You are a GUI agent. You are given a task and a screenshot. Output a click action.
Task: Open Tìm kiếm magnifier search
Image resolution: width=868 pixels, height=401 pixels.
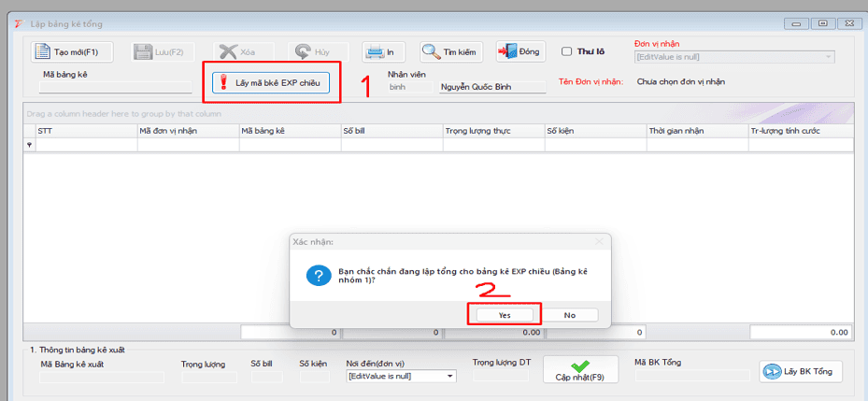tap(432, 52)
